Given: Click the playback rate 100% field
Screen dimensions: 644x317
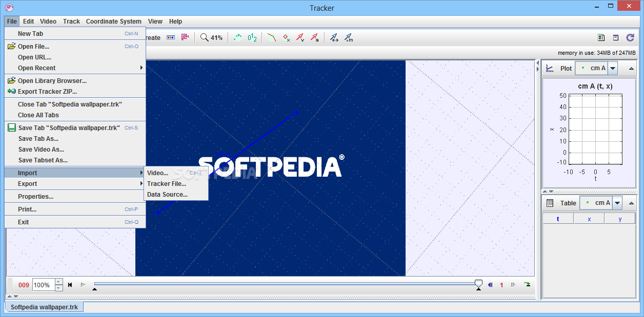Looking at the screenshot, I should point(44,285).
